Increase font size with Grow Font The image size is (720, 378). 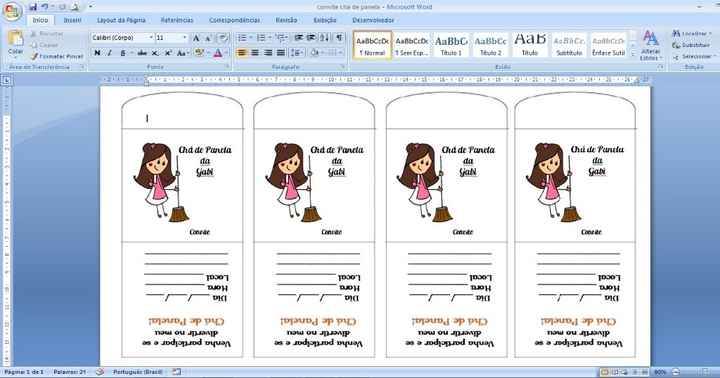196,38
